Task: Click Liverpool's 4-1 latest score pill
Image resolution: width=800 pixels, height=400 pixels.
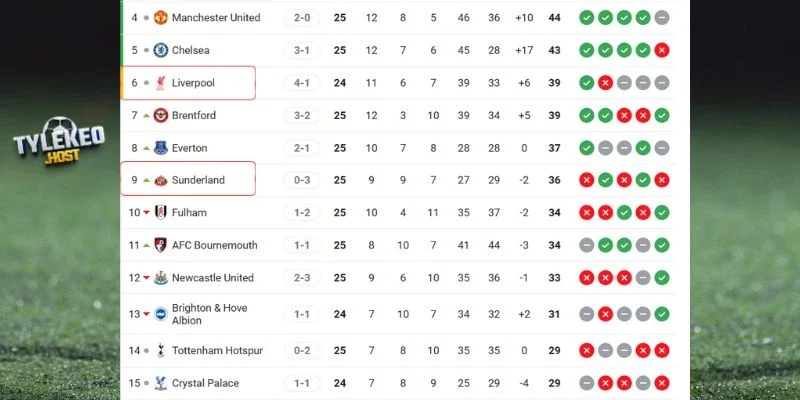Action: click(301, 83)
